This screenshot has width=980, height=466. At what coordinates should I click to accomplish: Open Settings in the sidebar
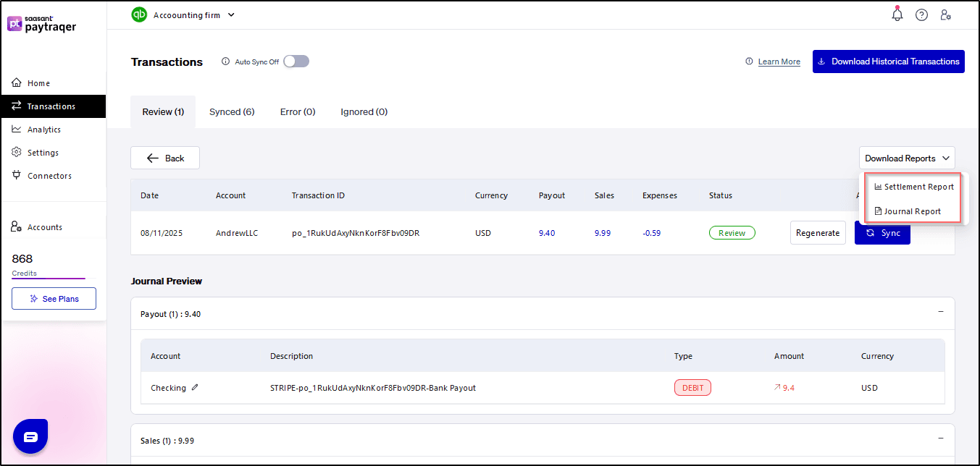(x=54, y=153)
